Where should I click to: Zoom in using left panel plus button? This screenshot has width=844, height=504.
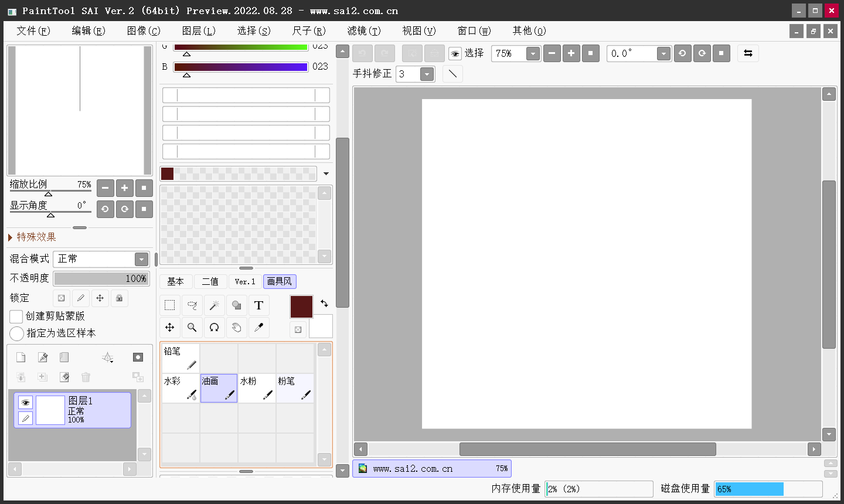point(124,188)
